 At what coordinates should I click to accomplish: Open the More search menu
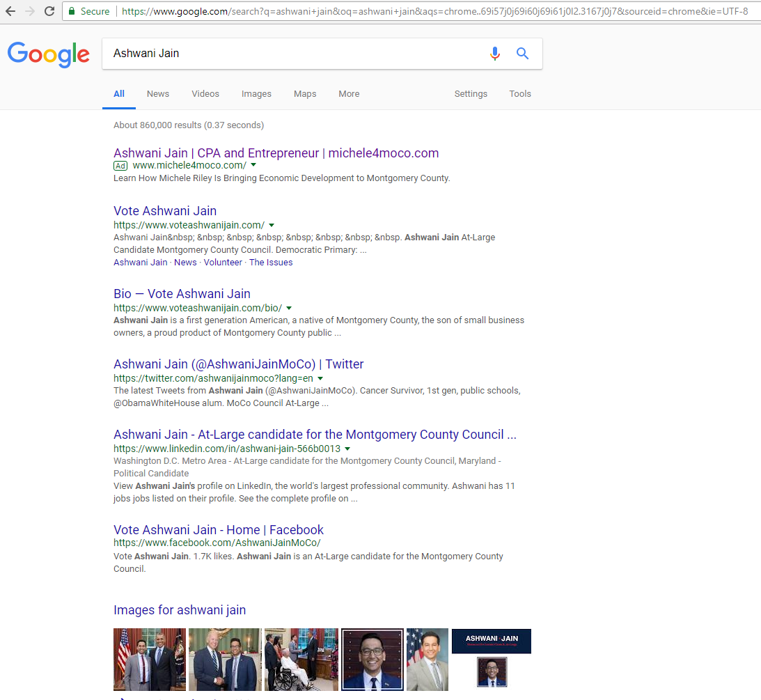349,94
